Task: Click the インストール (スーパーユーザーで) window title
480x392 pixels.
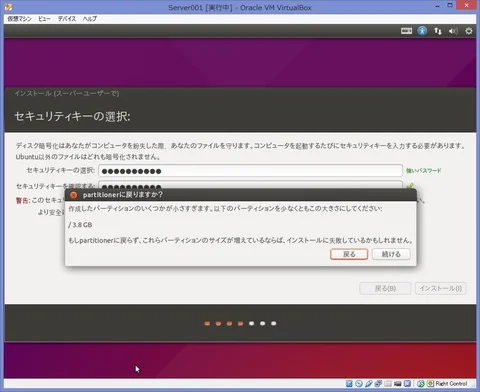Action: point(67,93)
